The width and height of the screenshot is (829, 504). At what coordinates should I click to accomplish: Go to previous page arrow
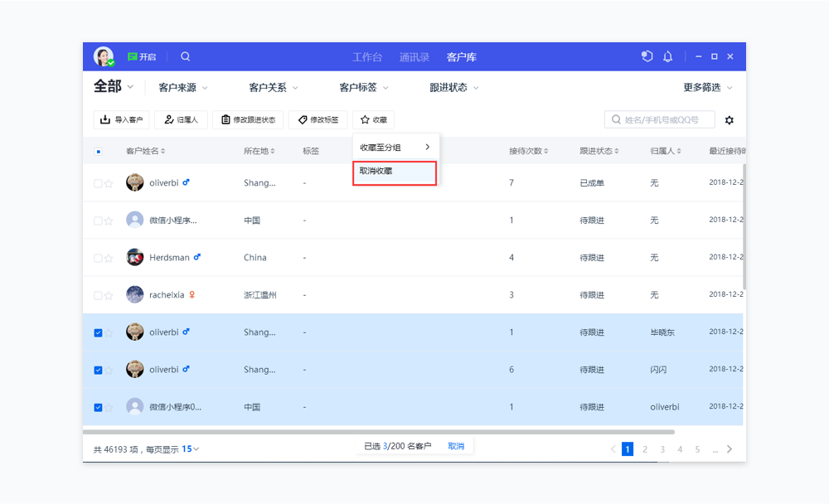coord(613,449)
